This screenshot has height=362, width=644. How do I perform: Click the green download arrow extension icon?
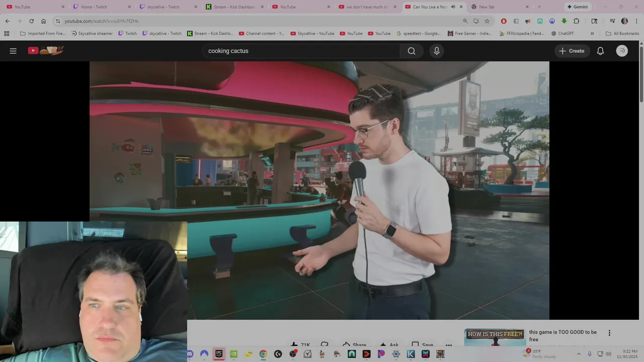(x=564, y=21)
